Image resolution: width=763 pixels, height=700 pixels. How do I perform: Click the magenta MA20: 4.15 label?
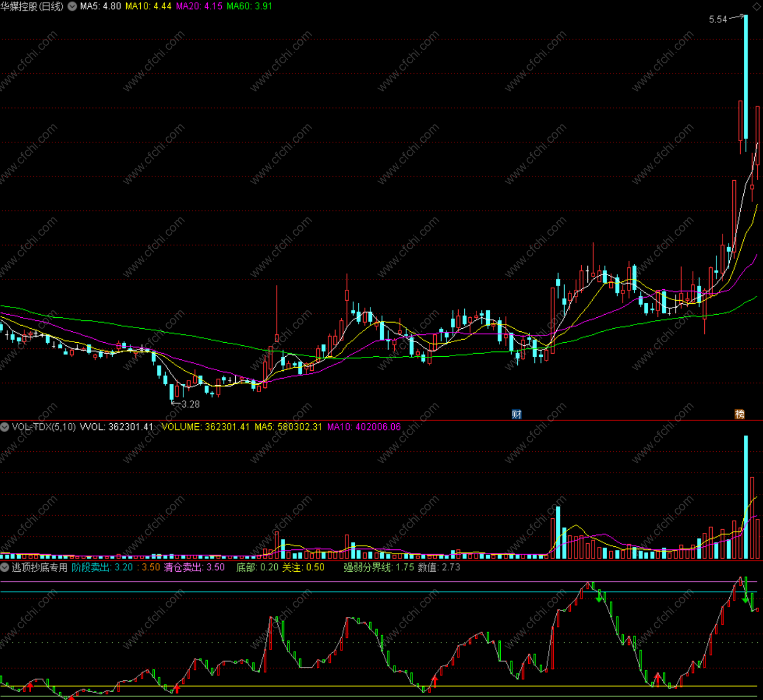tap(199, 7)
